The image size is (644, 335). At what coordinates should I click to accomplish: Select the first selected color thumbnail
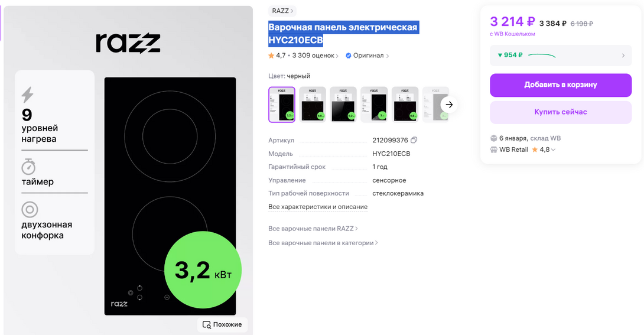pos(282,105)
